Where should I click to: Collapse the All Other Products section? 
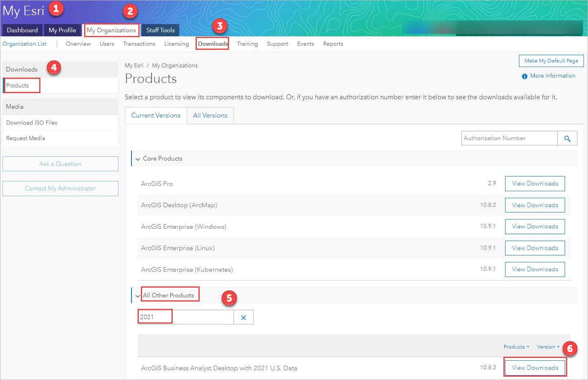pyautogui.click(x=138, y=296)
